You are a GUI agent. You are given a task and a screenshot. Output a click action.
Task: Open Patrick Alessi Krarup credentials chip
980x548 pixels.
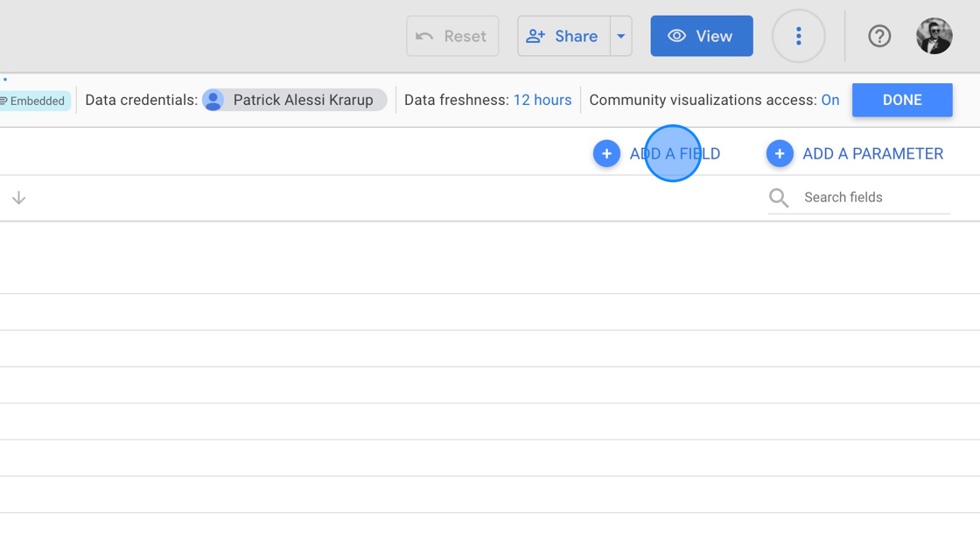pos(294,100)
